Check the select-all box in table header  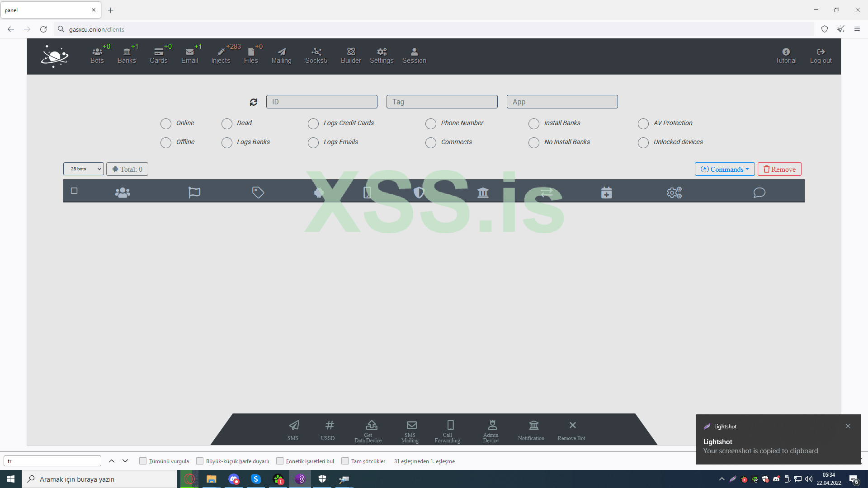[74, 191]
